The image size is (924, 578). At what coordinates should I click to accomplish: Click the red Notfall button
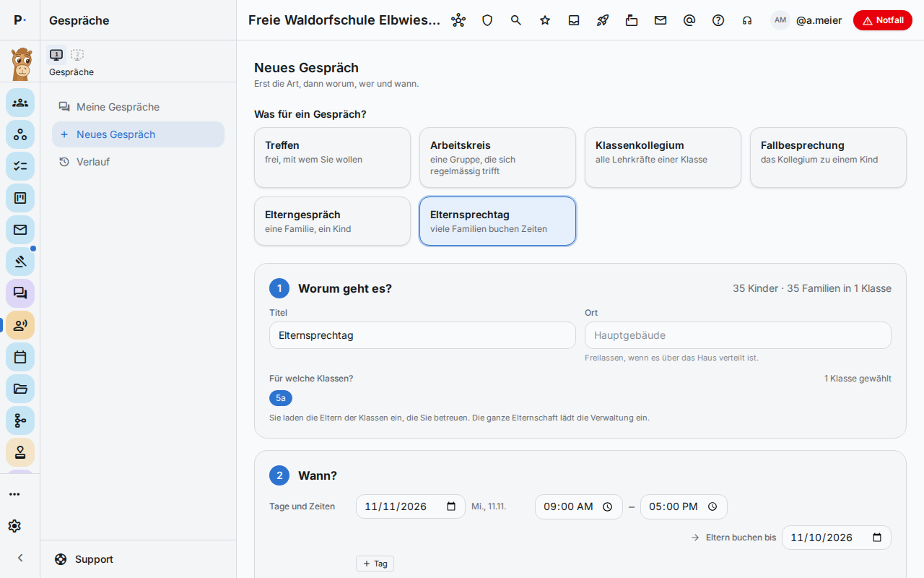(x=882, y=20)
